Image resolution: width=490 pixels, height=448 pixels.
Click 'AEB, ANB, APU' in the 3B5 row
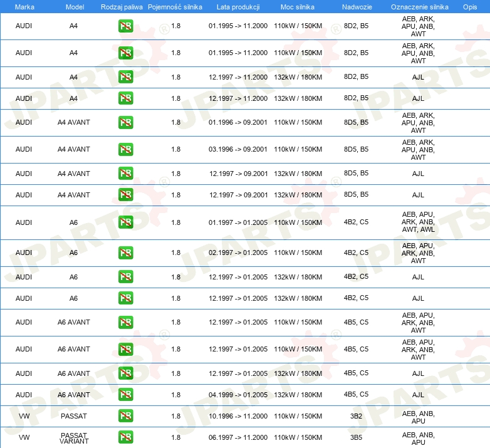418,439
